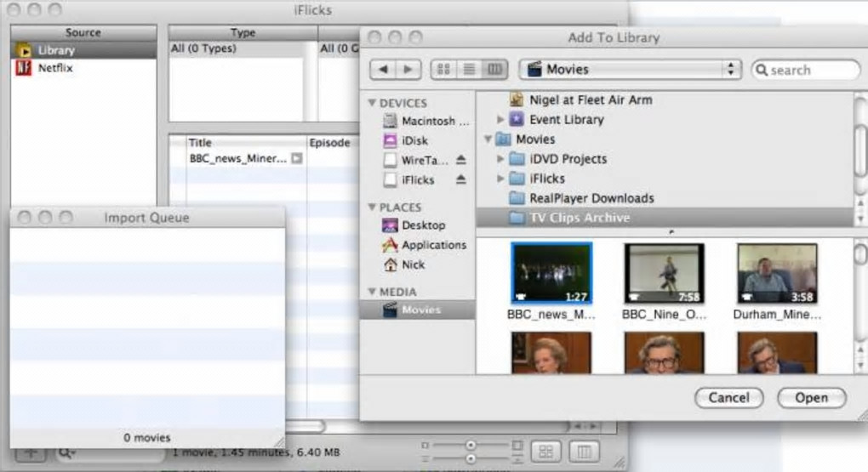Select the BBC_news_Miner... movie row
868x472 pixels.
coord(265,159)
